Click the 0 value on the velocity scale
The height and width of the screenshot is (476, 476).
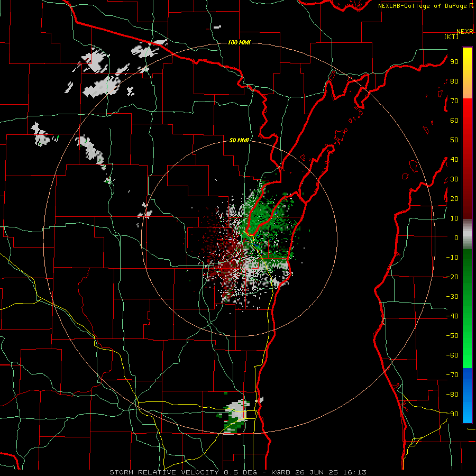point(456,237)
